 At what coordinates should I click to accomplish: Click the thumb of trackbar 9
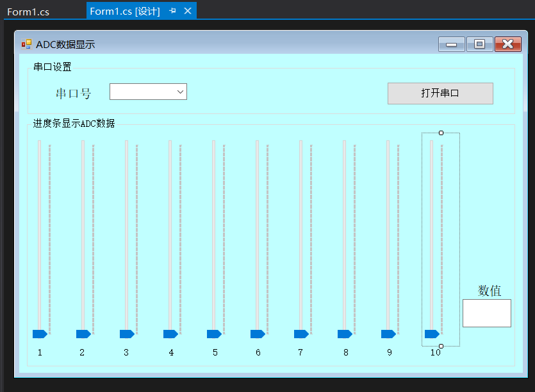coord(388,334)
